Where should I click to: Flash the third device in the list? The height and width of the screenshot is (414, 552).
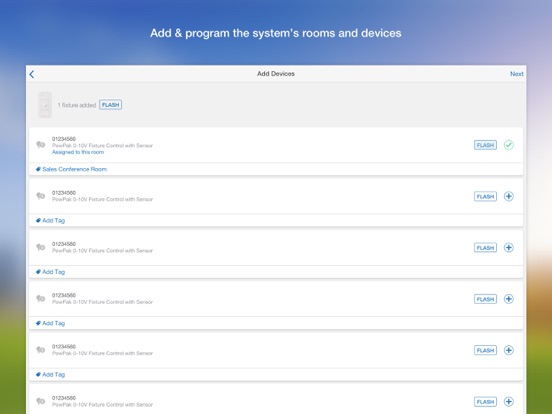click(x=485, y=248)
